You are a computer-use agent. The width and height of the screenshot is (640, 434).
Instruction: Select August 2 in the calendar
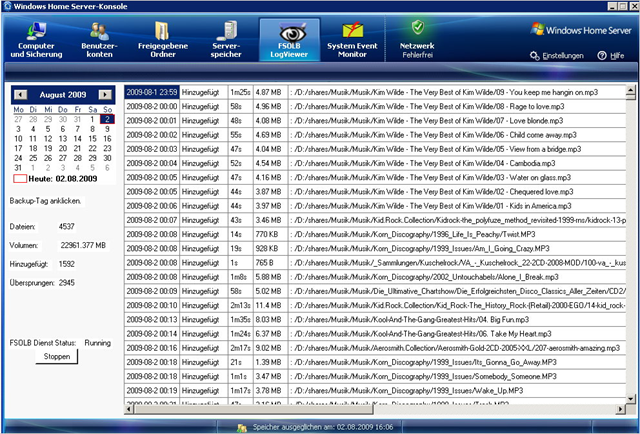coord(107,119)
